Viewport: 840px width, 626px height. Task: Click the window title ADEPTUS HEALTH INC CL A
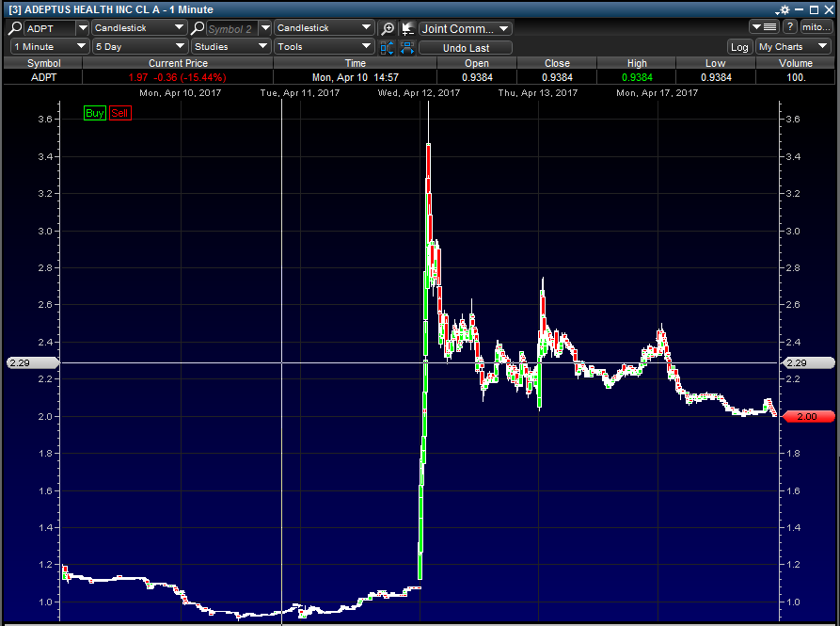(x=93, y=9)
